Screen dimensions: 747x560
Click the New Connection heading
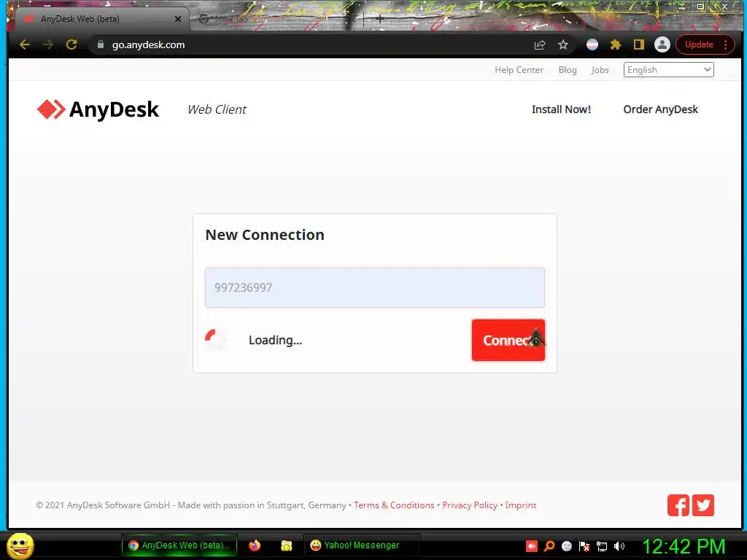pyautogui.click(x=265, y=235)
